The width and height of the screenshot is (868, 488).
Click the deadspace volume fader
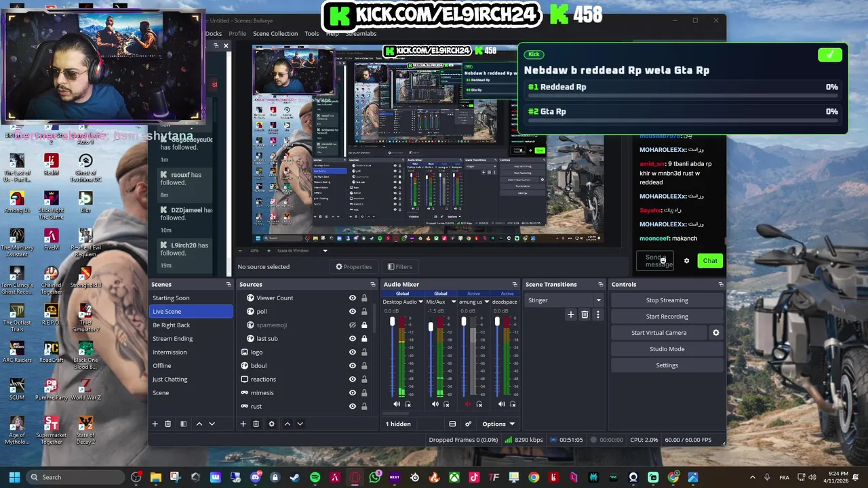pos(497,322)
